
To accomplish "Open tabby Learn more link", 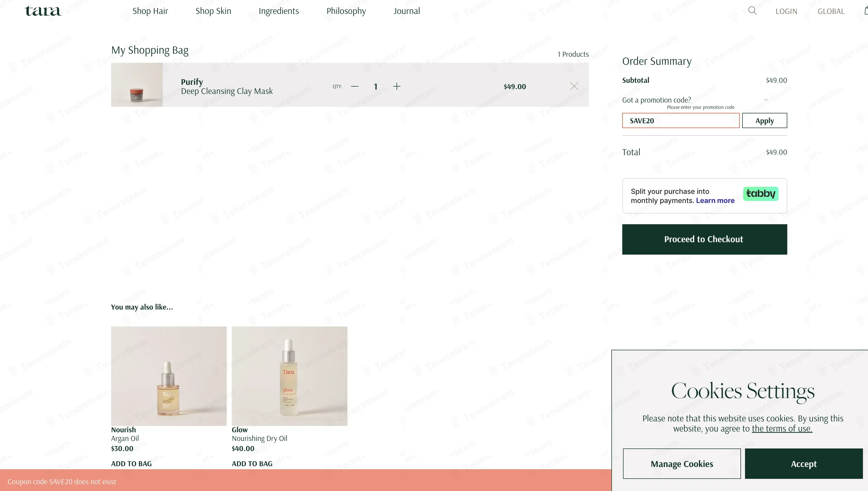I will coord(715,200).
